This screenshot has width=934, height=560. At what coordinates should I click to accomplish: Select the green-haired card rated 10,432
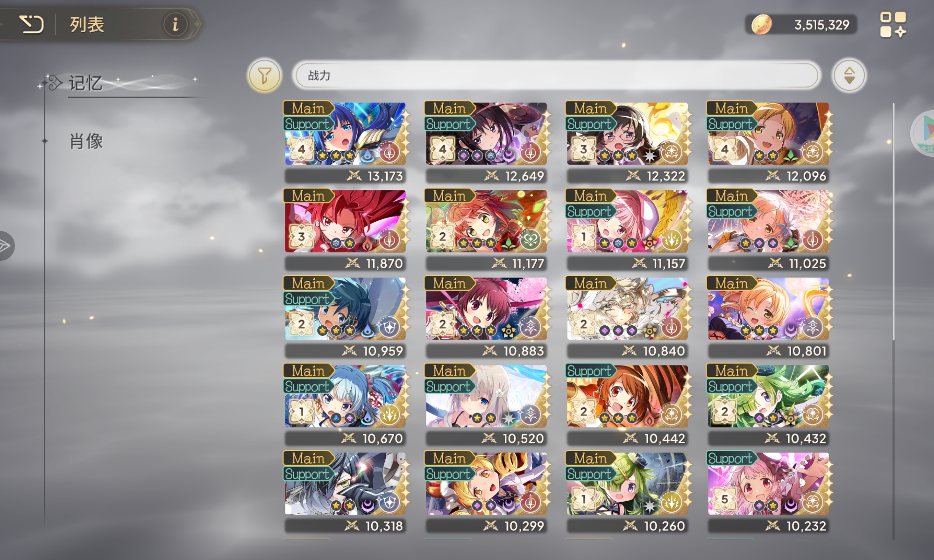(x=769, y=405)
